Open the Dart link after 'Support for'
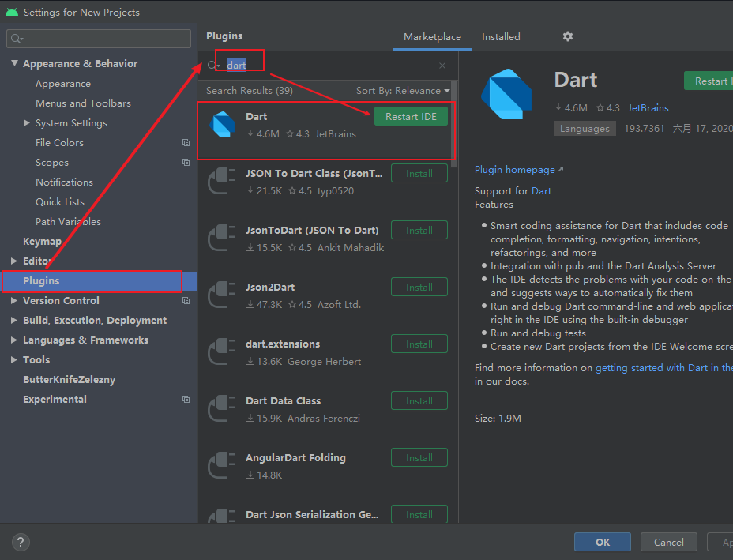The height and width of the screenshot is (560, 733). [541, 190]
